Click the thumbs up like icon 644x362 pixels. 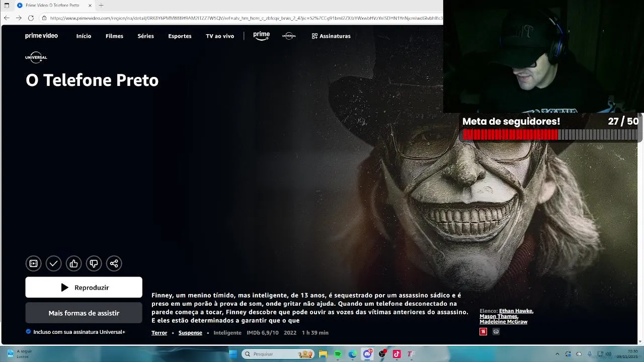click(x=74, y=263)
